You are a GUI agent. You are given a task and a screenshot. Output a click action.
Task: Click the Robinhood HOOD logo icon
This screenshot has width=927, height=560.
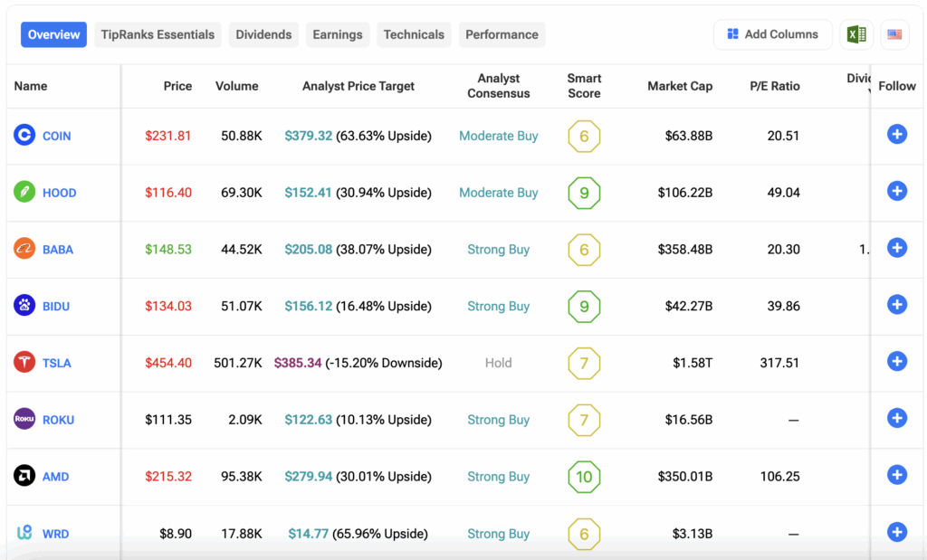(x=24, y=193)
